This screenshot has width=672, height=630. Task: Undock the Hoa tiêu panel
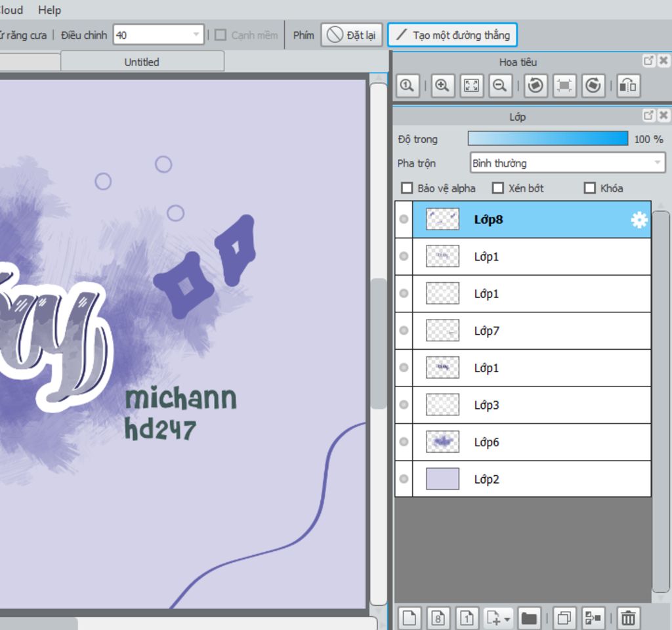point(648,60)
